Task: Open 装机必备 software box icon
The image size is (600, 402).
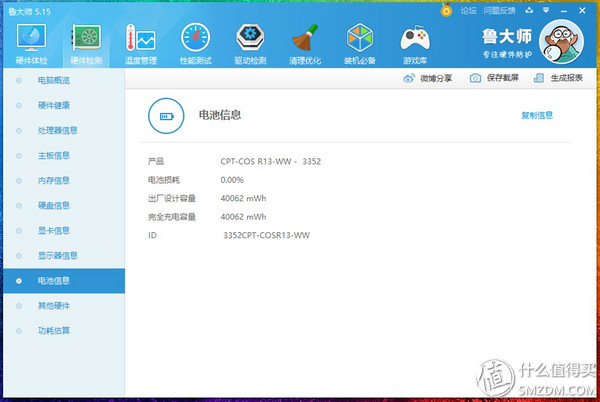Action: (360, 37)
